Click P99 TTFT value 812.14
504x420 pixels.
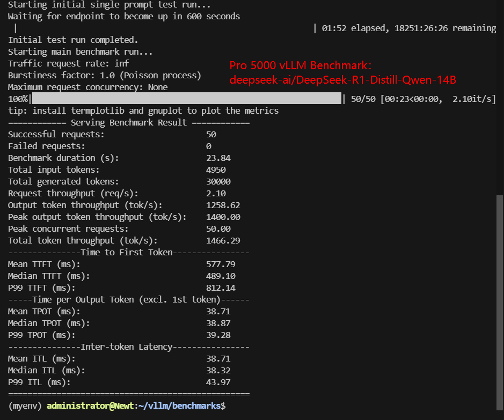tap(221, 288)
